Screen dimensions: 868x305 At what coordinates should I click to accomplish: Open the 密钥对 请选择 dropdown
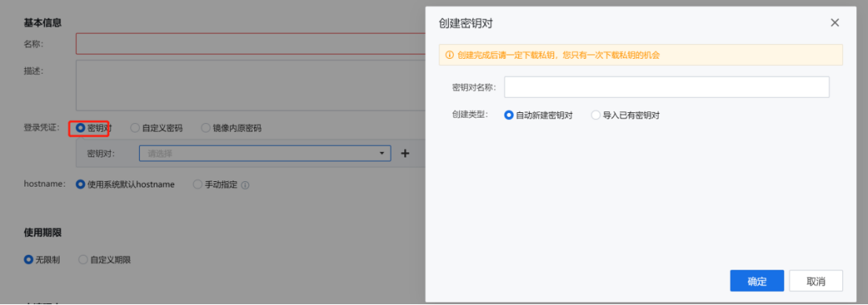(265, 154)
